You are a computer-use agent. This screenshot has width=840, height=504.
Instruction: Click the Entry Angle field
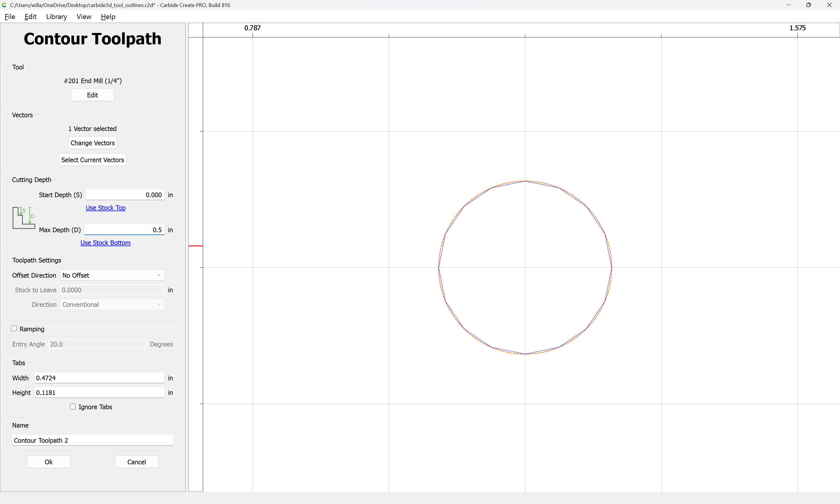(x=97, y=344)
